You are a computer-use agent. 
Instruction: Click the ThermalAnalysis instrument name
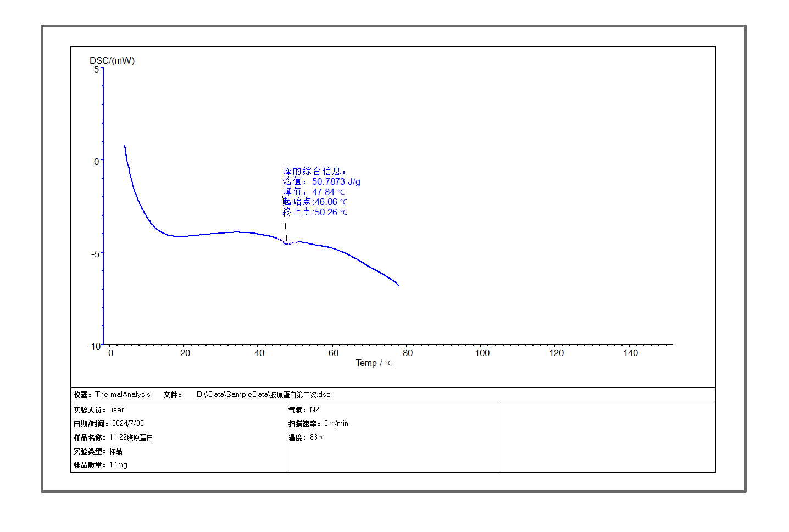click(123, 395)
